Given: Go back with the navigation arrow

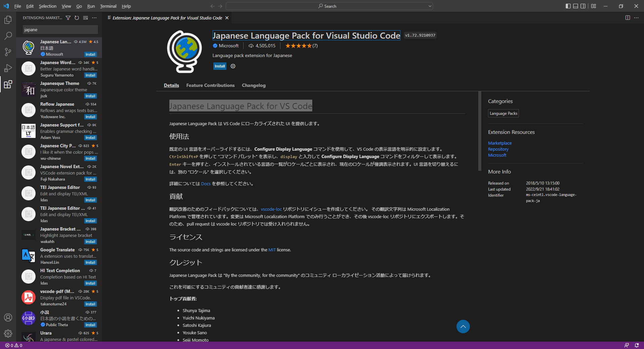Looking at the screenshot, I should coord(212,6).
